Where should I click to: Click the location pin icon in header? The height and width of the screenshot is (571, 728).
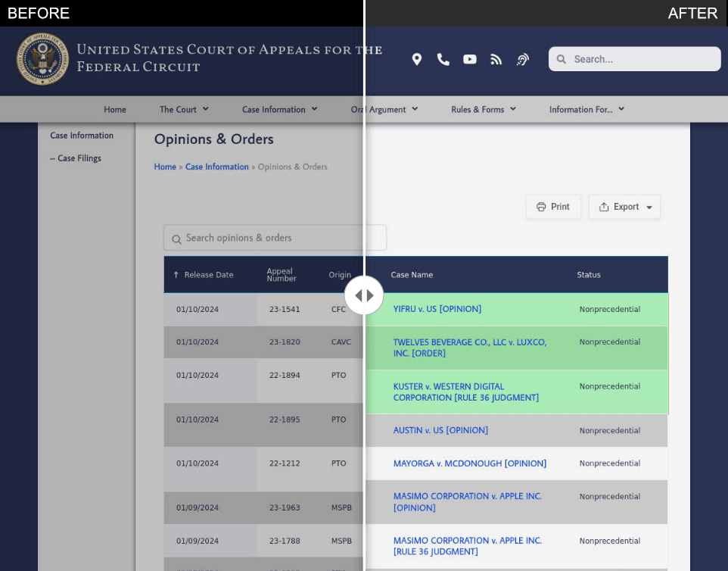pos(416,59)
